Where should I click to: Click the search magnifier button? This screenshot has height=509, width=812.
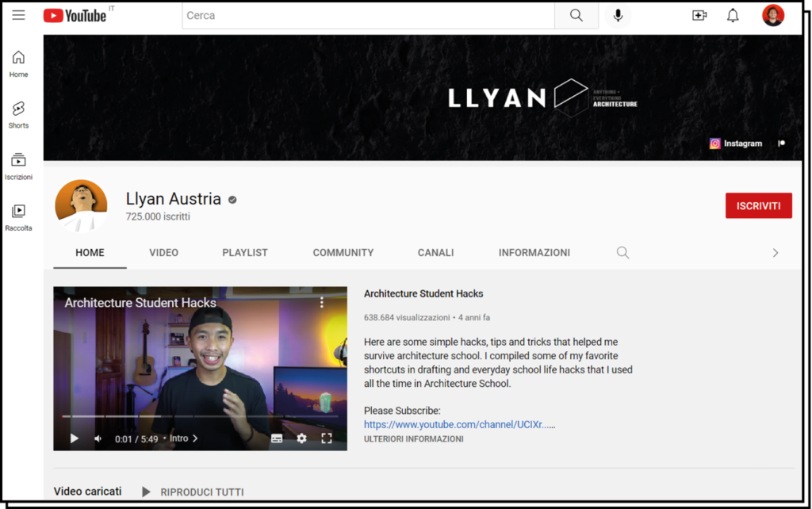tap(576, 15)
